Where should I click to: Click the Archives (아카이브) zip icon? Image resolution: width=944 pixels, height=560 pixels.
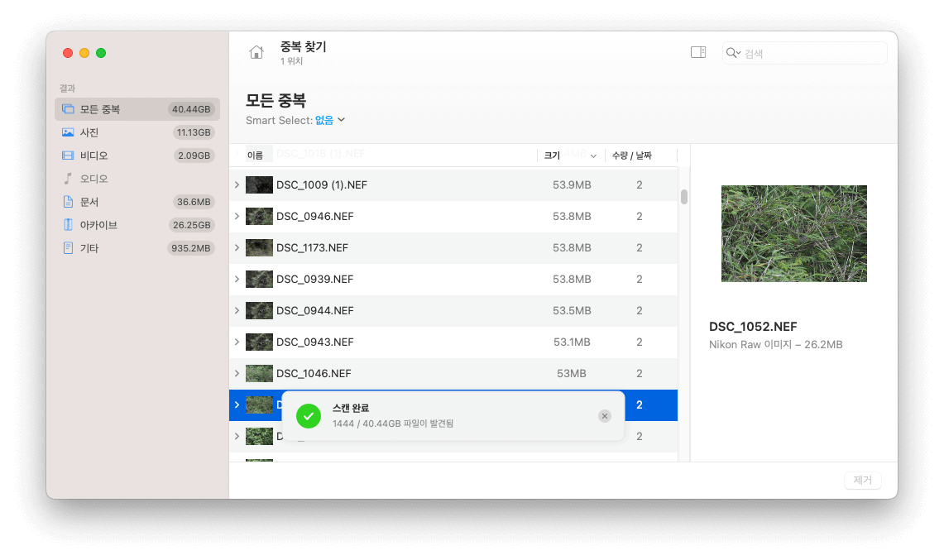pos(68,225)
